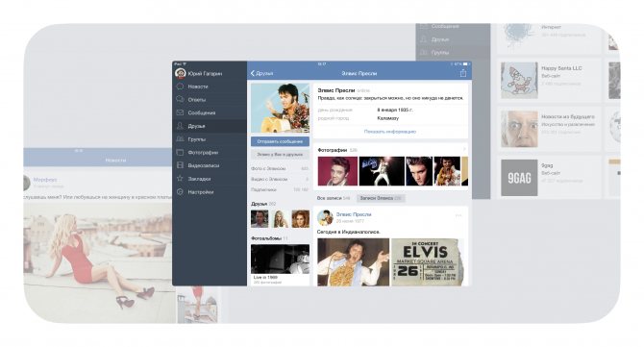
Task: Select Группы in the background gray sidebar
Action: (453, 53)
